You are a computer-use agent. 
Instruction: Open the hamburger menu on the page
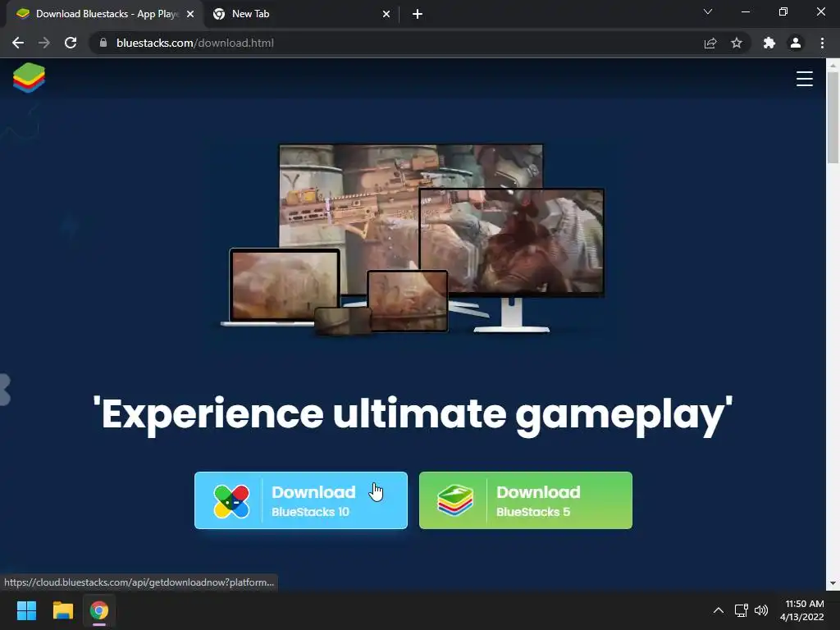point(804,78)
